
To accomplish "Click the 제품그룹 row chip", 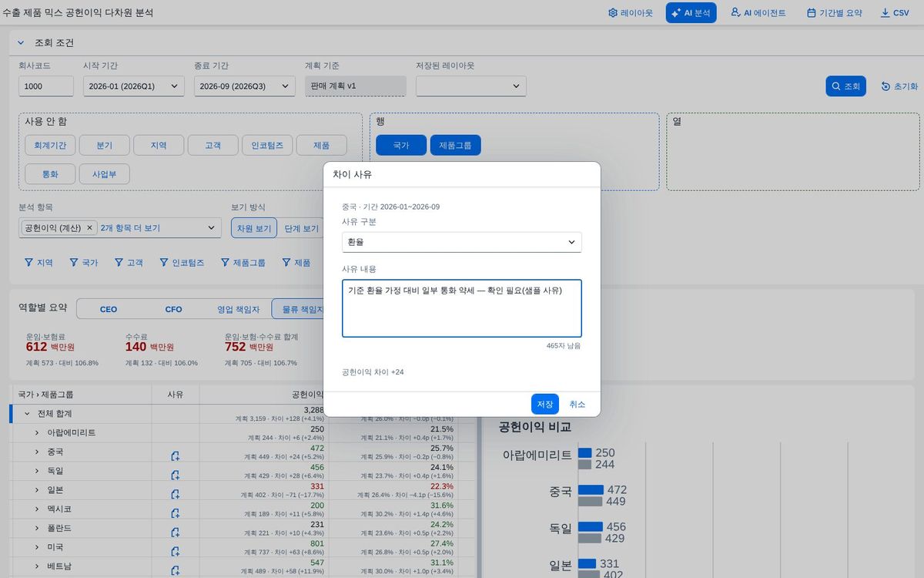I will pos(456,145).
